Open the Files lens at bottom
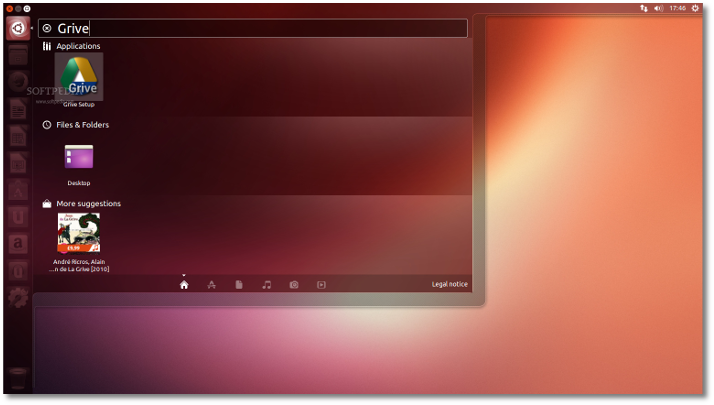 click(x=239, y=285)
